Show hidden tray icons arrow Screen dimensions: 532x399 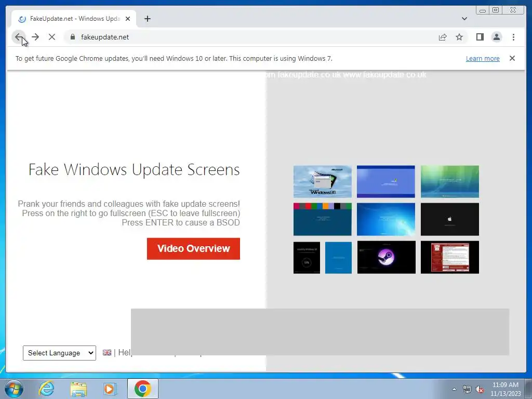click(x=454, y=389)
